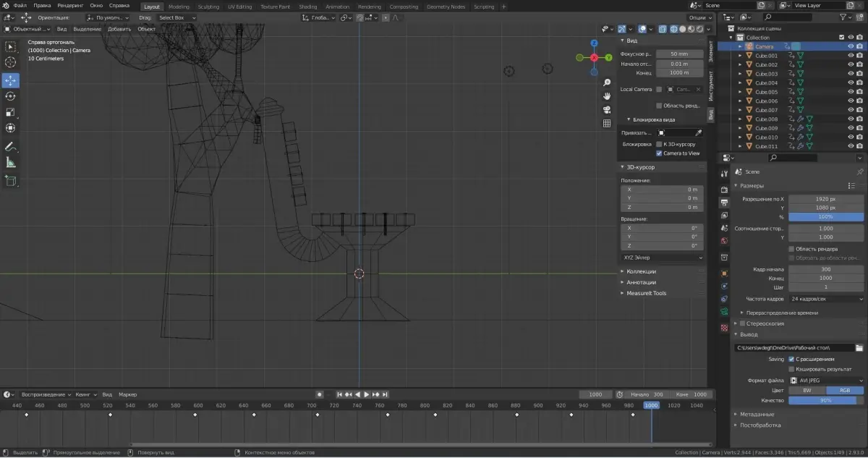
Task: Select the Select Box tool in toolbar
Action: pos(11,46)
